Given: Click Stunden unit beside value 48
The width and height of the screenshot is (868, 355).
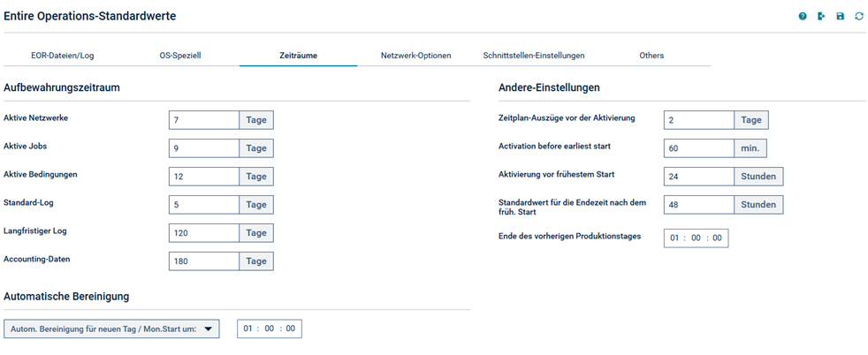Looking at the screenshot, I should pyautogui.click(x=758, y=205).
